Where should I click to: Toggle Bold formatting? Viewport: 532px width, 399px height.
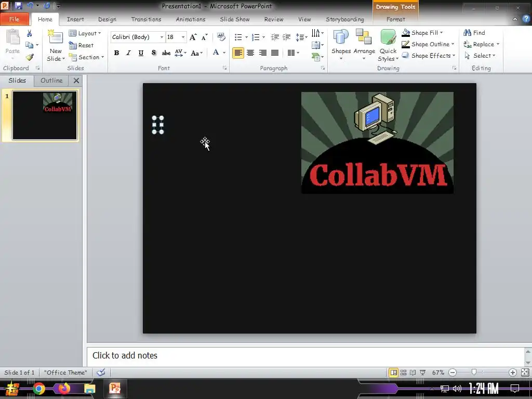116,53
